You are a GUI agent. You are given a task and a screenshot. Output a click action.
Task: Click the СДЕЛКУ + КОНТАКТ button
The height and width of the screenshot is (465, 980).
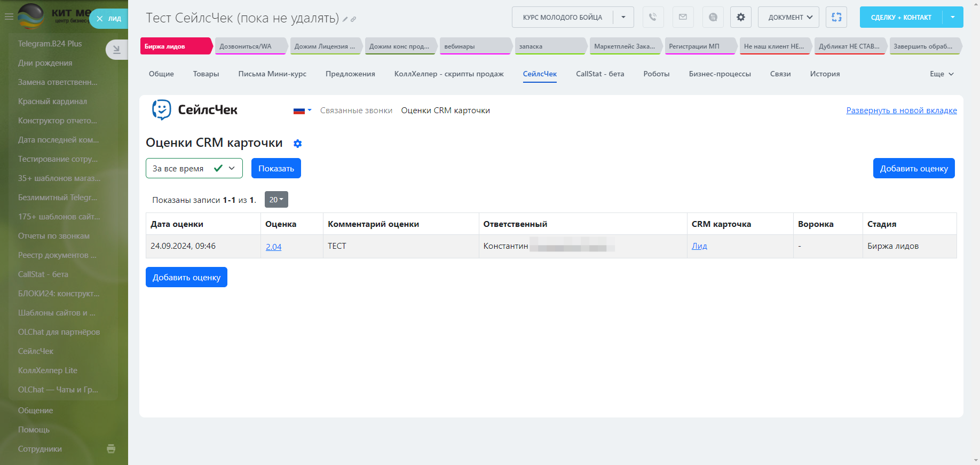(x=901, y=17)
